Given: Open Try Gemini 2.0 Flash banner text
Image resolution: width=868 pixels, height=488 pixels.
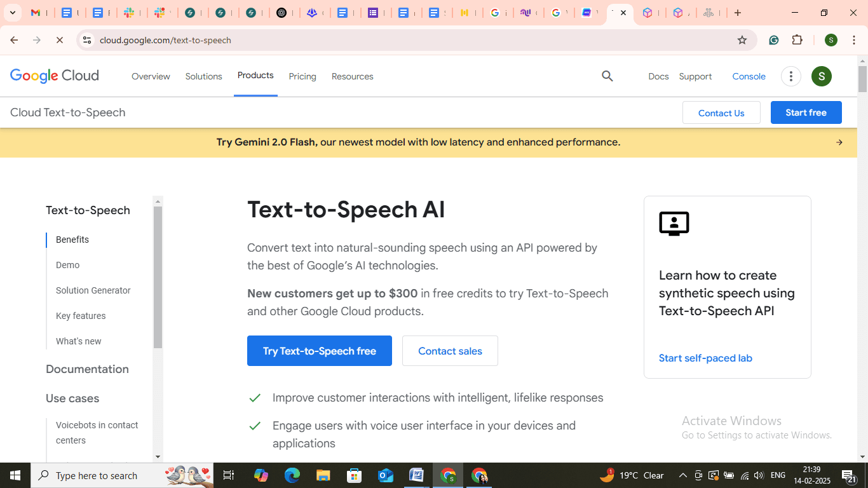Looking at the screenshot, I should (x=418, y=142).
